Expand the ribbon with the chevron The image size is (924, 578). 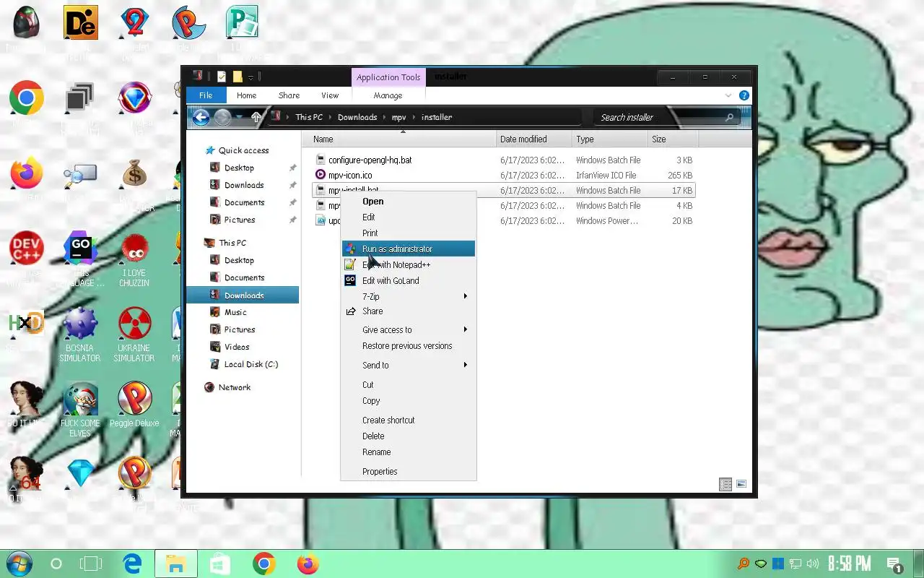pos(728,95)
